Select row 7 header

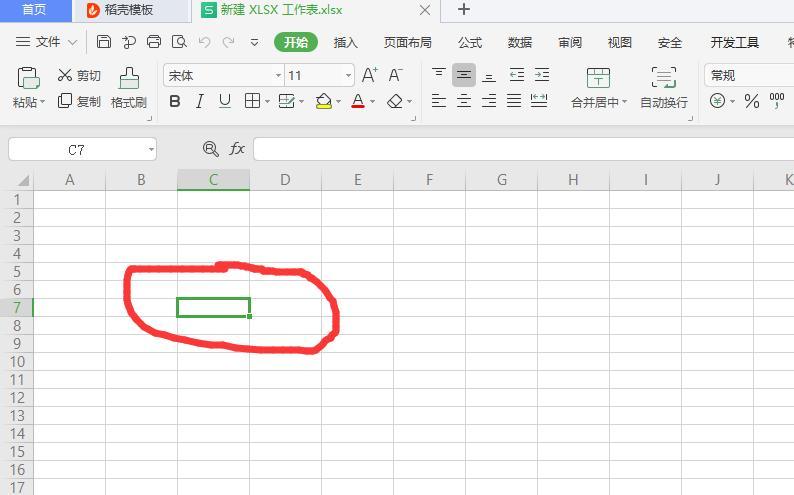17,307
